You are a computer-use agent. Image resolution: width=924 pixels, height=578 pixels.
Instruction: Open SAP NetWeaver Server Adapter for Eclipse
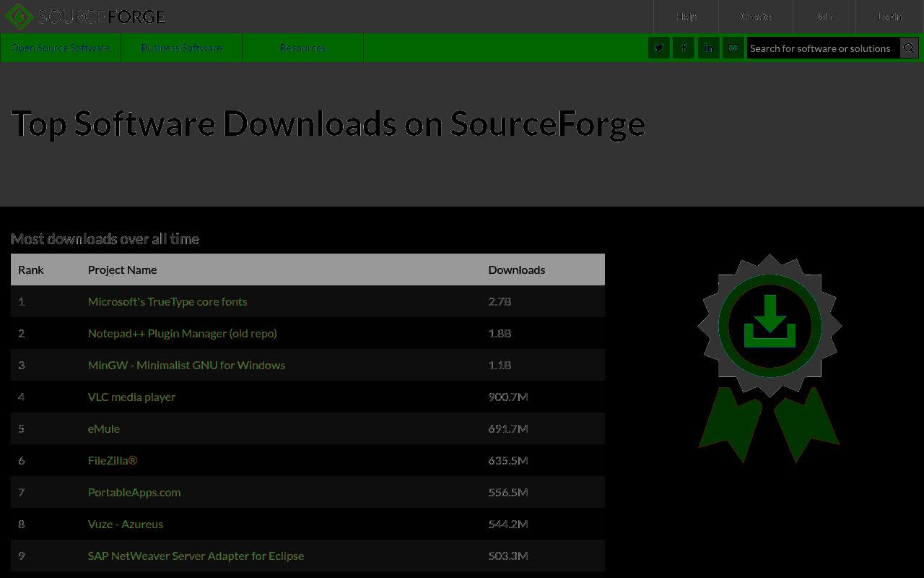pyautogui.click(x=196, y=556)
